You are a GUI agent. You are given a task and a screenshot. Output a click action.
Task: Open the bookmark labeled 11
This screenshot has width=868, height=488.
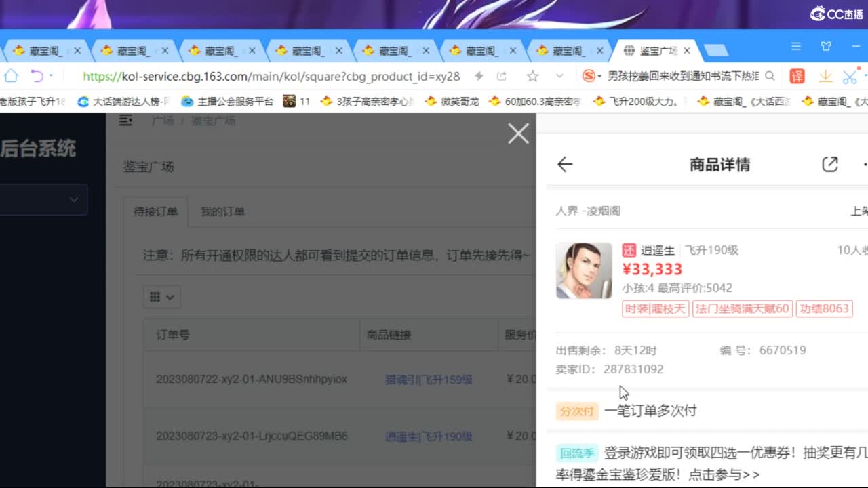click(297, 102)
